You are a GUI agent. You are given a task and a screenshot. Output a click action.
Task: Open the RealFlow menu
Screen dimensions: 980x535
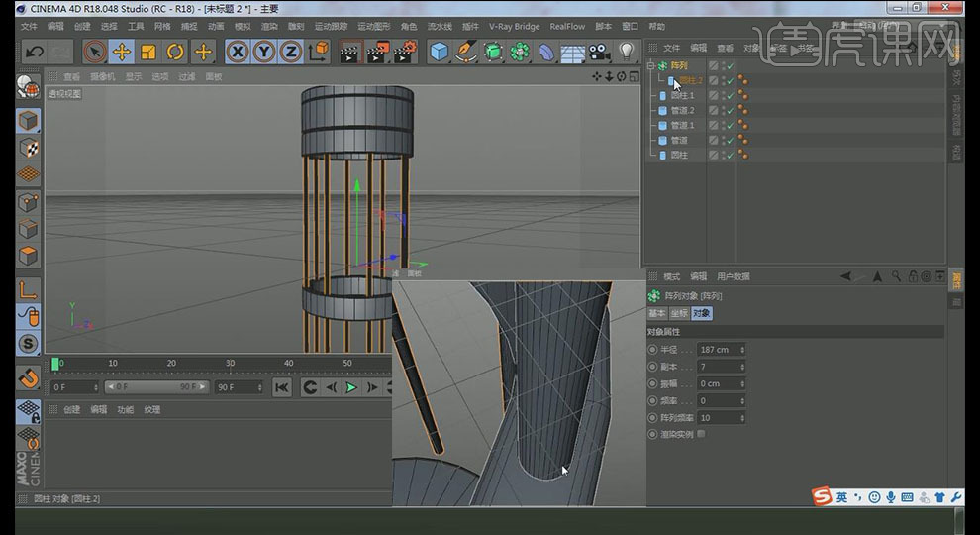click(567, 27)
